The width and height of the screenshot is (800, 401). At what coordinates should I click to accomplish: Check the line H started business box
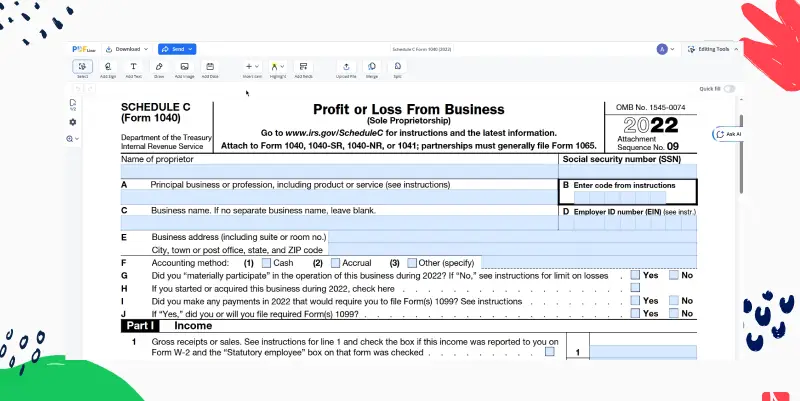[635, 288]
